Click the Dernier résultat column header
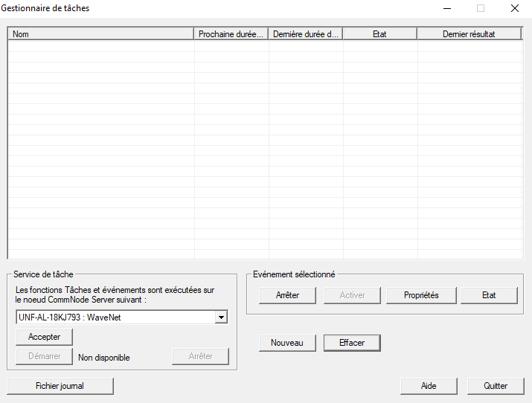Viewport: 532px width, 403px height. click(x=469, y=34)
